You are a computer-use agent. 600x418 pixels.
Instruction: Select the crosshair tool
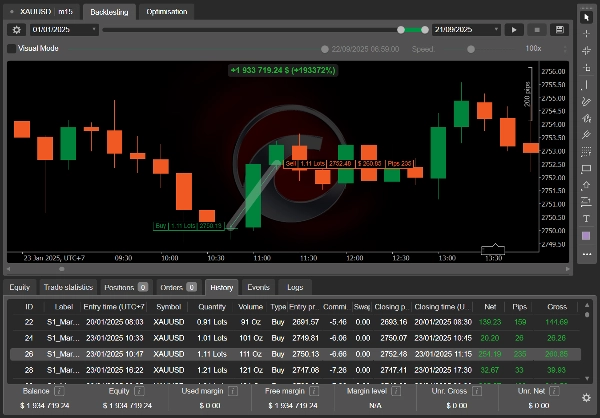pos(586,34)
